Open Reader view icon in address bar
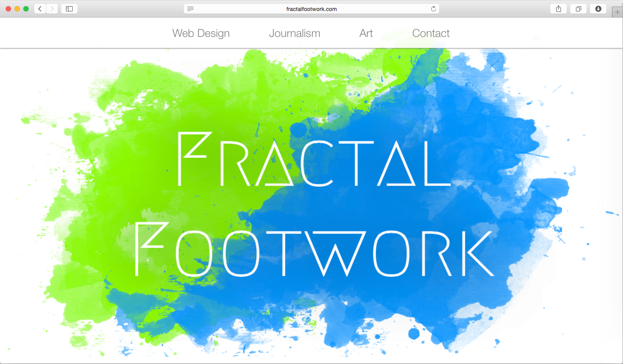The height and width of the screenshot is (364, 623). point(190,9)
